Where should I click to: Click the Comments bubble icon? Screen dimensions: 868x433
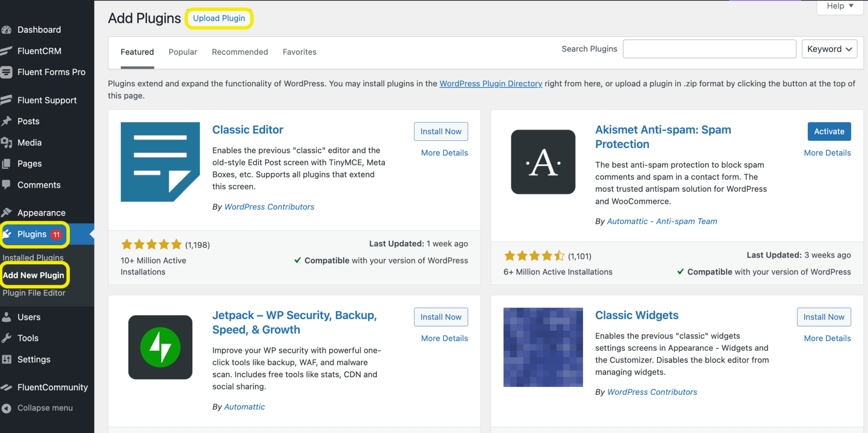click(x=6, y=185)
